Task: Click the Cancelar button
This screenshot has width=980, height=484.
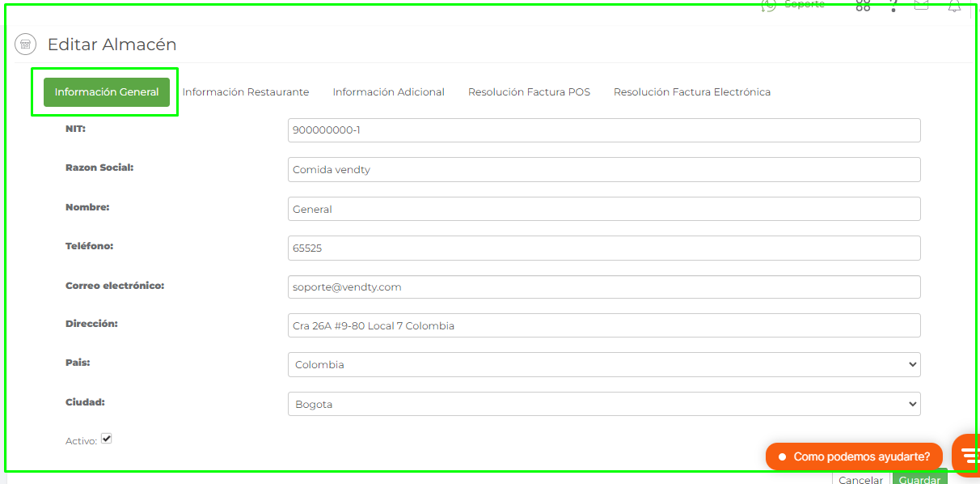Action: tap(860, 478)
